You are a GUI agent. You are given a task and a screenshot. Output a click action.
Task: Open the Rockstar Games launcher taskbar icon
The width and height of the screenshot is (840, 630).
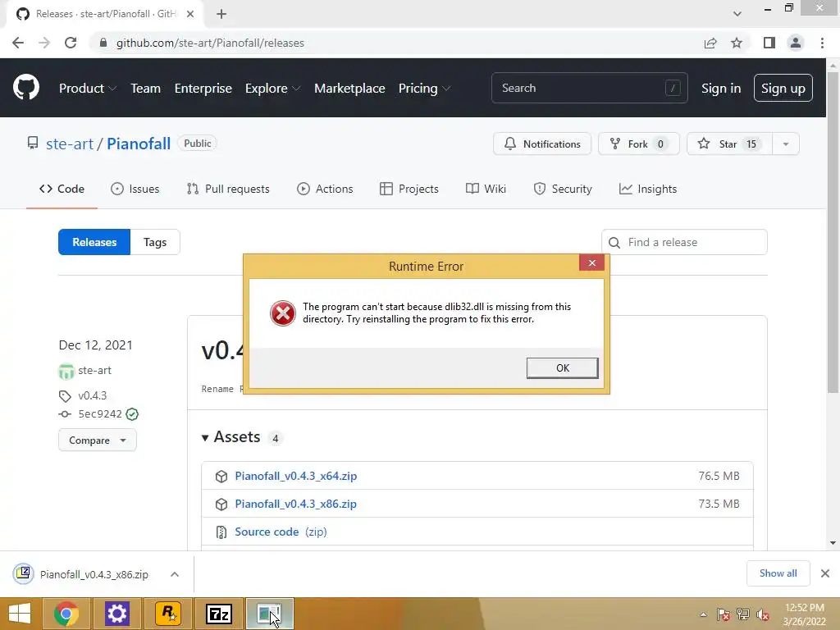167,614
